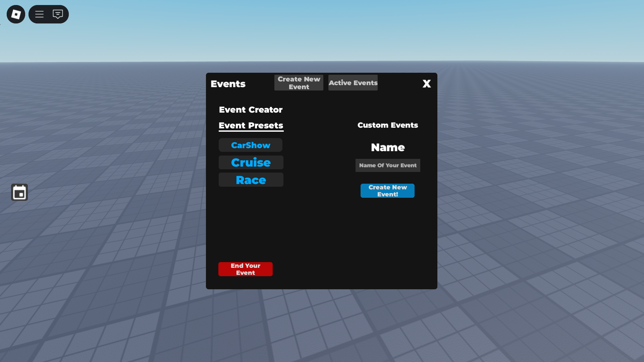644x362 pixels.
Task: Click the hamburger menu icon
Action: (39, 14)
